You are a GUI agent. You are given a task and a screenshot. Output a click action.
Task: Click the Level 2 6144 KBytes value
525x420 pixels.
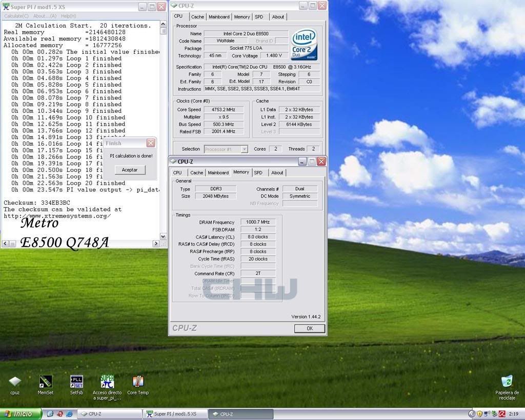(299, 124)
